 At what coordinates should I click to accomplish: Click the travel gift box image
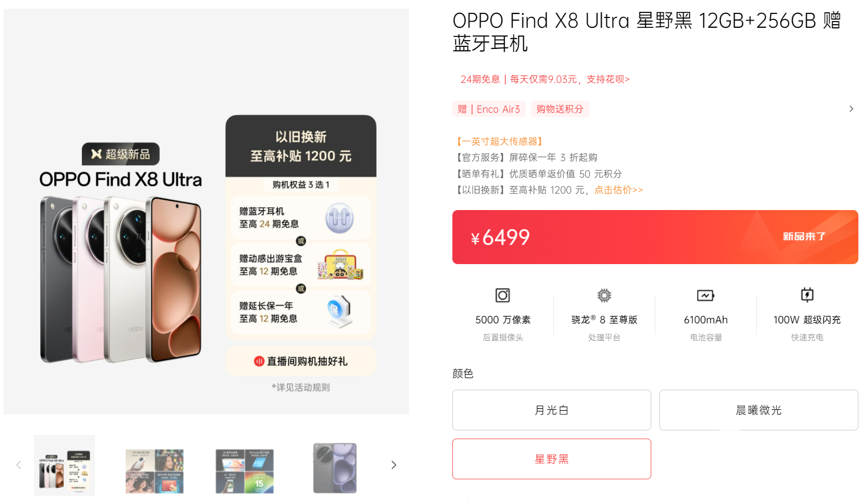point(340,265)
